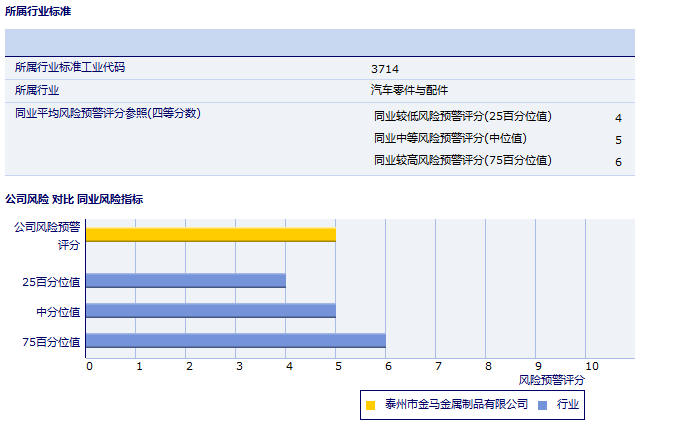The width and height of the screenshot is (699, 432).
Task: Click the 风险预警评分 x-axis title
Action: (x=551, y=380)
